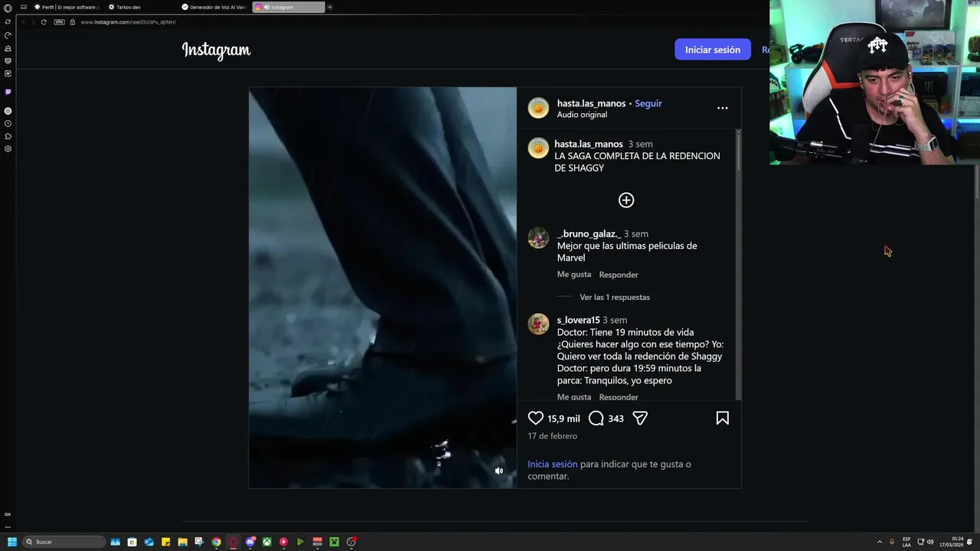Open a new browser tab with plus

coord(330,7)
